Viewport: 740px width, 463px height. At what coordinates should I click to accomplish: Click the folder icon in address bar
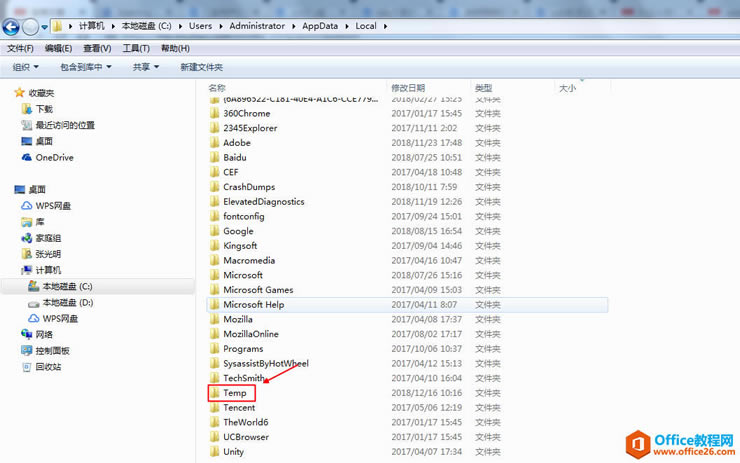(57, 26)
